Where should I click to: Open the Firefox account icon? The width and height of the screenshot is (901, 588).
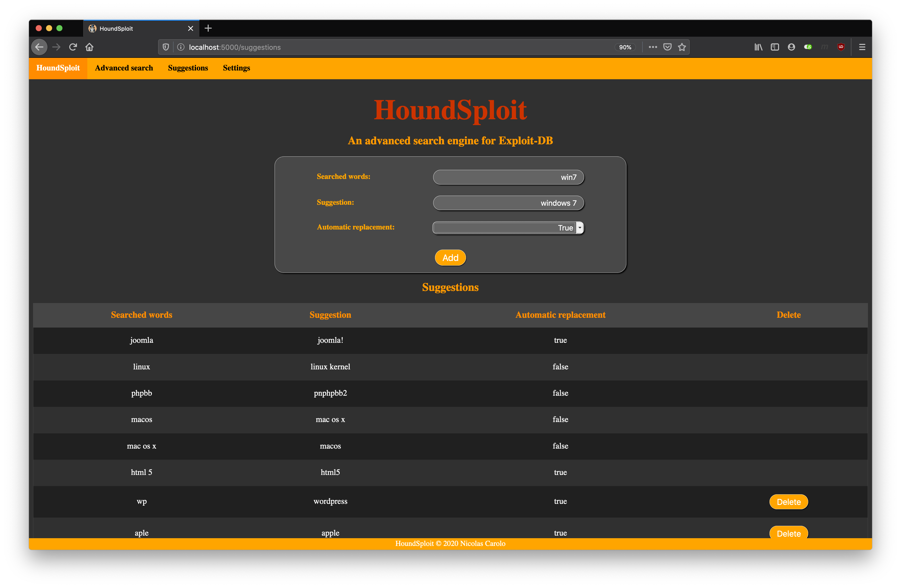click(x=791, y=47)
